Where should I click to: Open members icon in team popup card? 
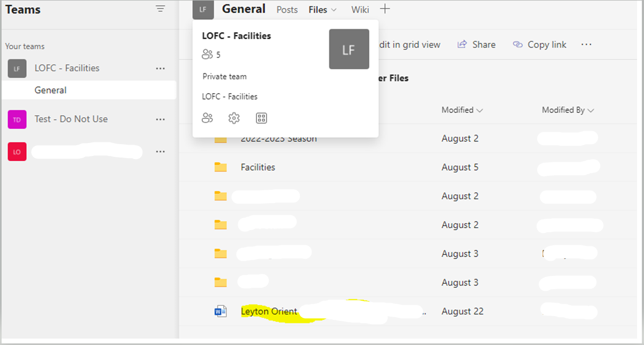207,118
